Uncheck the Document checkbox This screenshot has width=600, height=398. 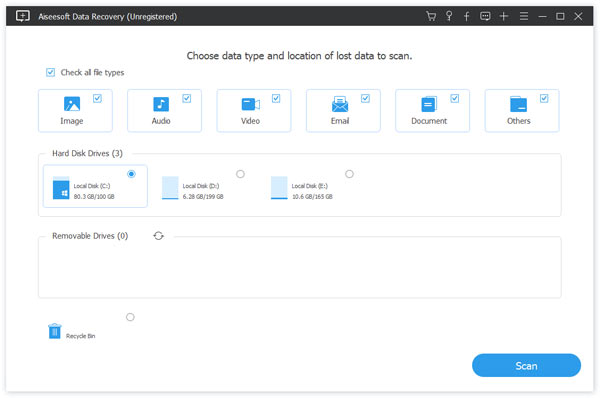(455, 98)
